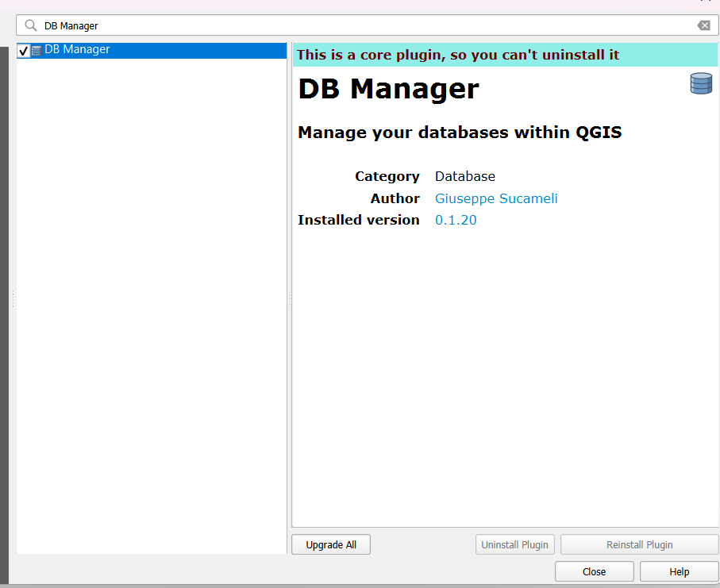
Task: Open installed version 0.1.20 link
Action: [456, 220]
